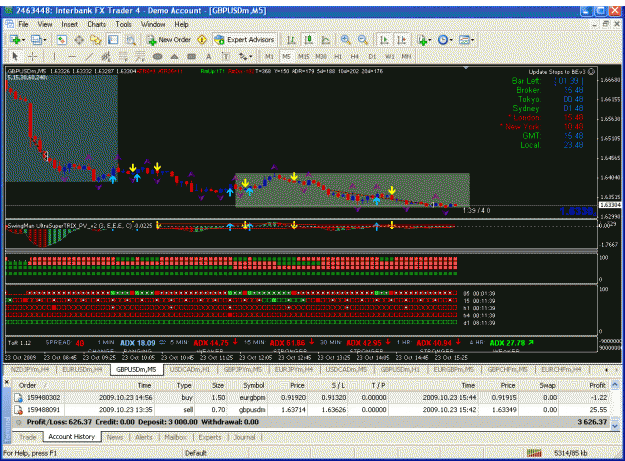
Task: Open the Strategy Tester magnifier icon
Action: [x=130, y=40]
